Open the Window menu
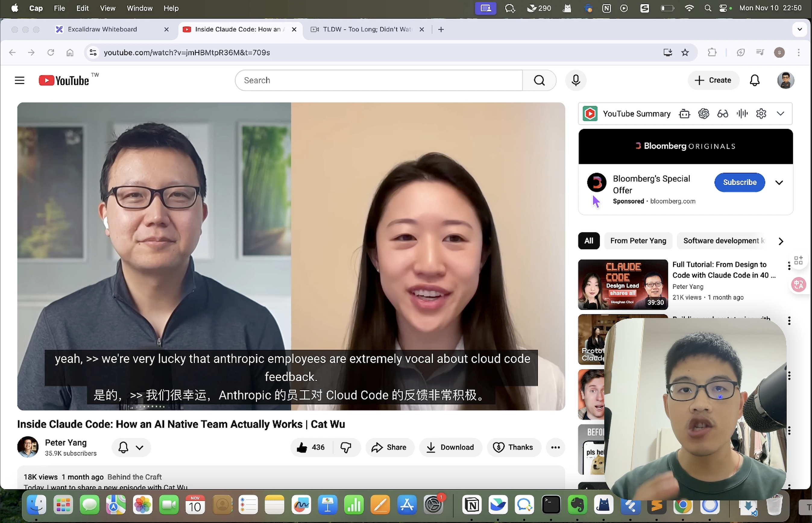This screenshot has height=523, width=812. pyautogui.click(x=139, y=8)
